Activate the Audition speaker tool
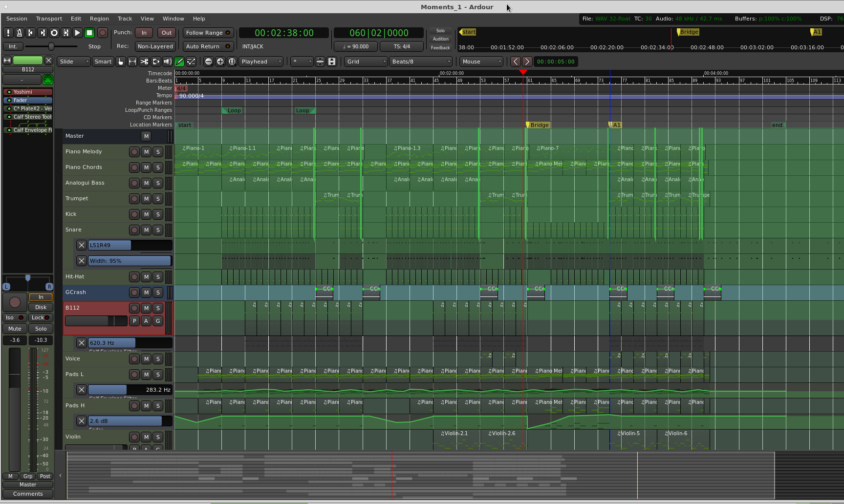The width and height of the screenshot is (844, 504). pyautogui.click(x=168, y=62)
